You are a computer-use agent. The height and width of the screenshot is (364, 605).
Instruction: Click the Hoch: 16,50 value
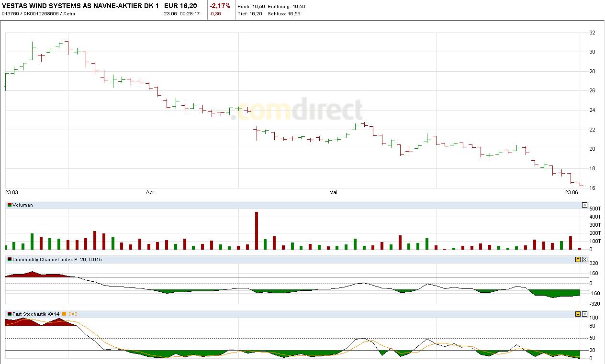251,7
